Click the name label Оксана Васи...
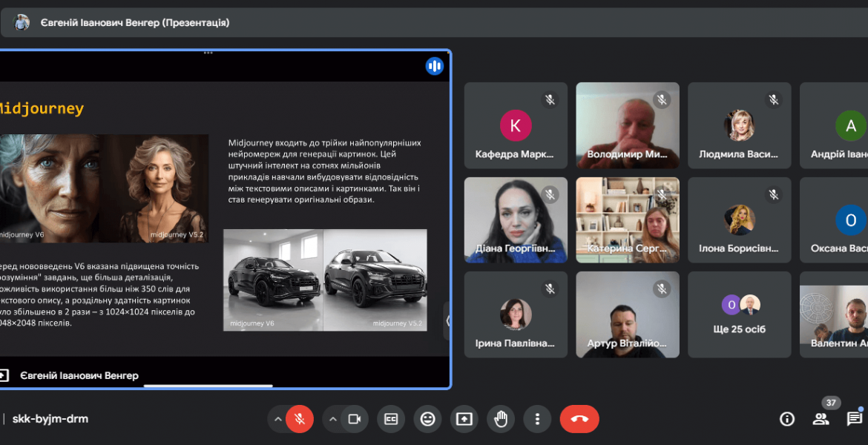This screenshot has height=445, width=868. click(839, 248)
